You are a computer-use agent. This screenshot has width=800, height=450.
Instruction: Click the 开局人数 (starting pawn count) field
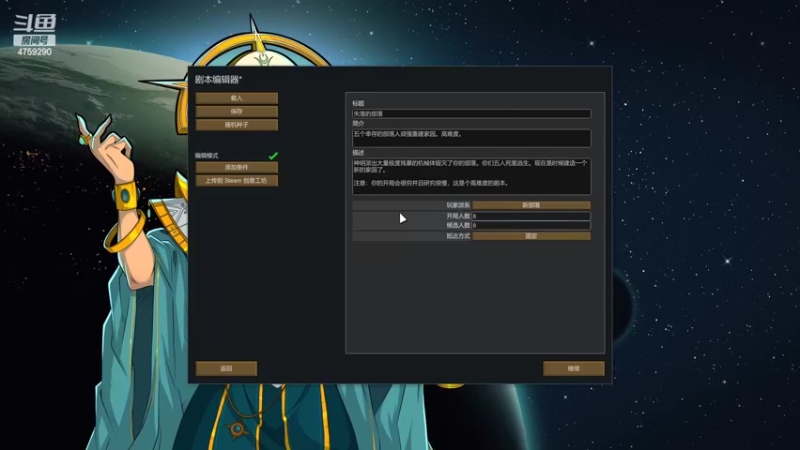[x=531, y=216]
